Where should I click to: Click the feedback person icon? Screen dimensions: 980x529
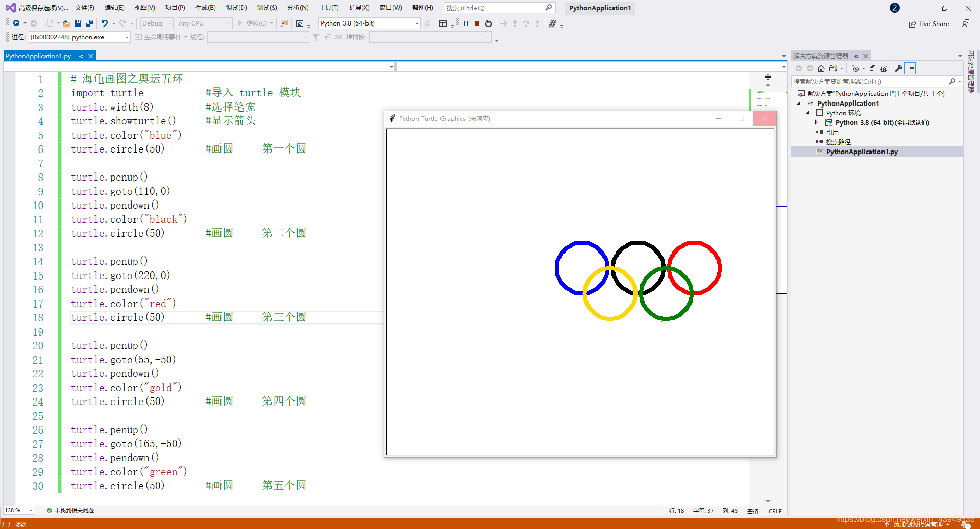[965, 23]
